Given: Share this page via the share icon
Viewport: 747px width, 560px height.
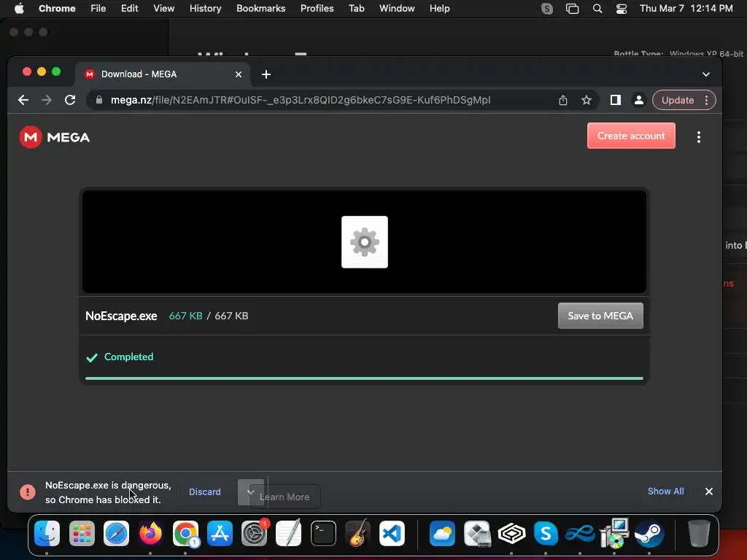Looking at the screenshot, I should coord(562,100).
